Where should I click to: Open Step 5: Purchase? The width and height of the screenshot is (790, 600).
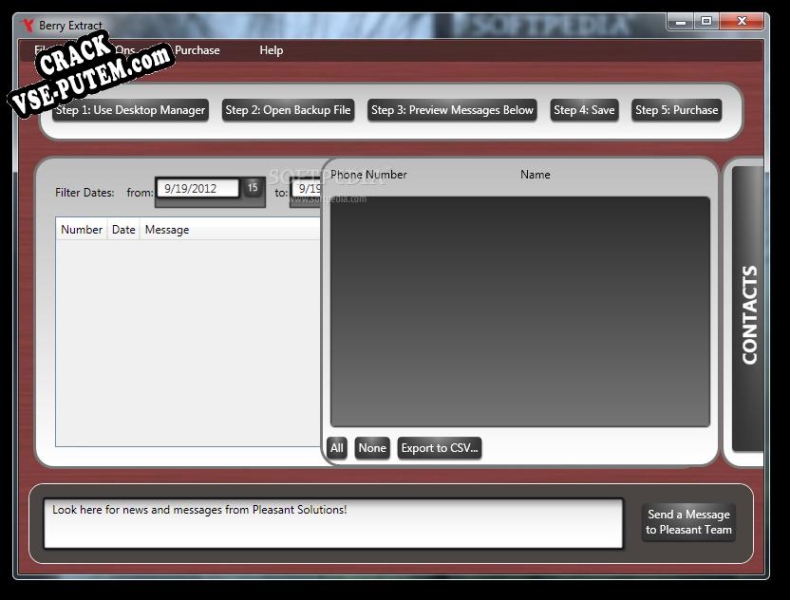(x=676, y=110)
